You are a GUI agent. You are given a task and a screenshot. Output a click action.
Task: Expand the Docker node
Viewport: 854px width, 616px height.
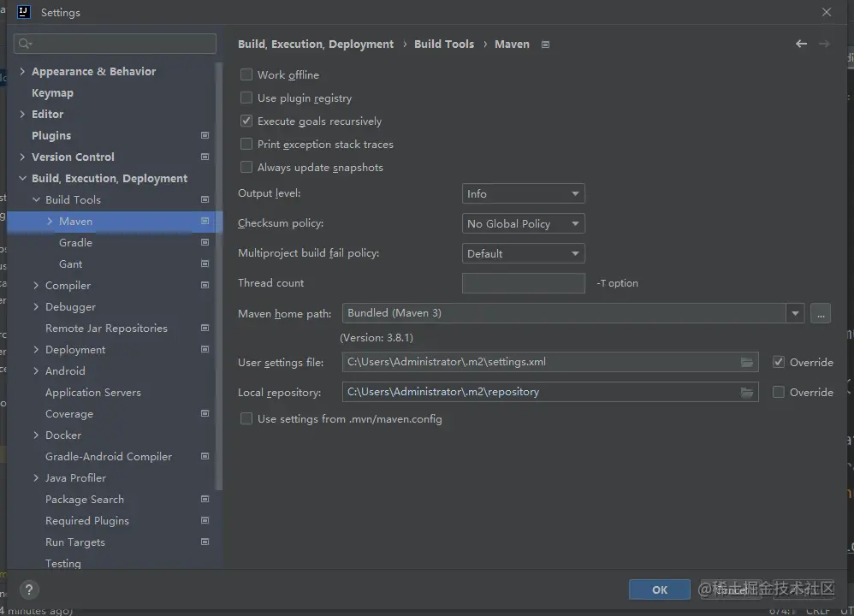pos(36,435)
